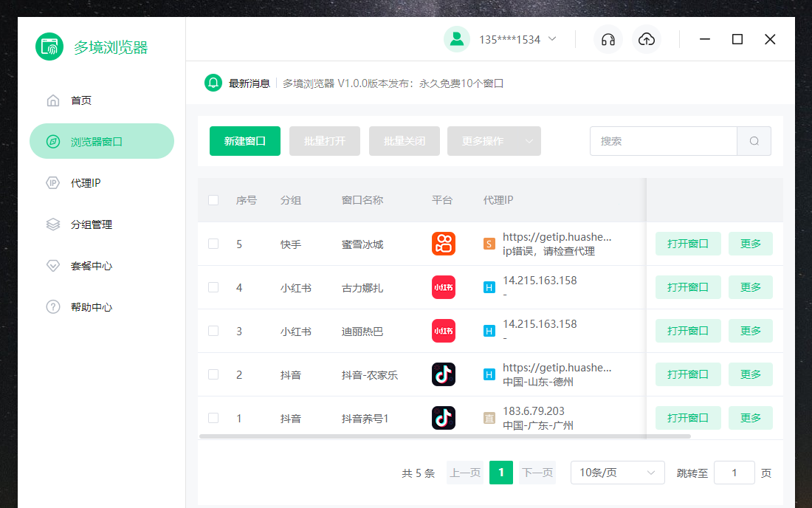Click the green user avatar icon
The width and height of the screenshot is (812, 508).
pos(457,39)
